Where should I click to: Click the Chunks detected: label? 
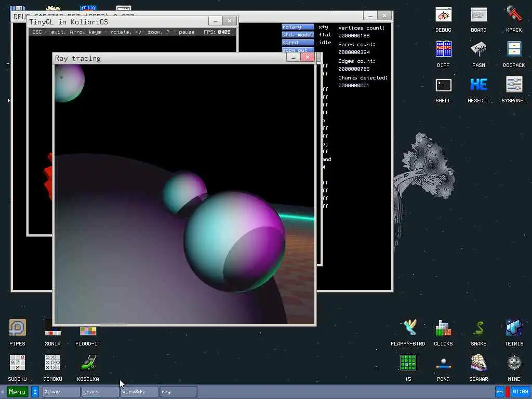click(x=363, y=78)
